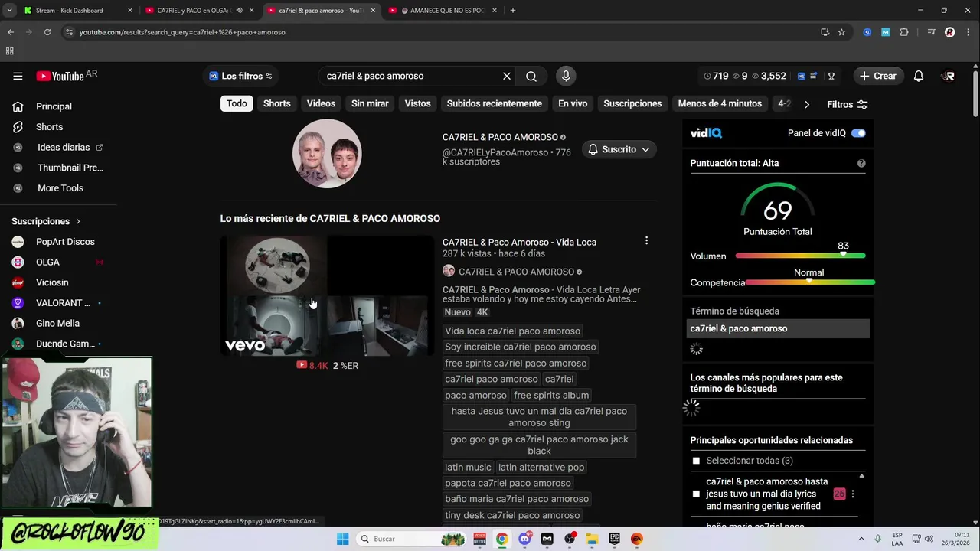This screenshot has width=980, height=551.
Task: Check Seleccionar todas (3) checkbox
Action: pos(696,461)
